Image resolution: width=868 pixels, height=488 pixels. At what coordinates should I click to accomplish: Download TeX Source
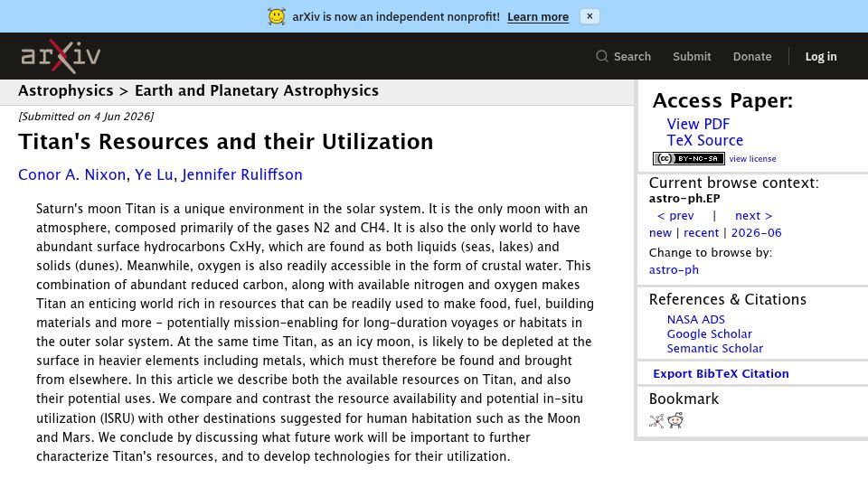click(704, 141)
